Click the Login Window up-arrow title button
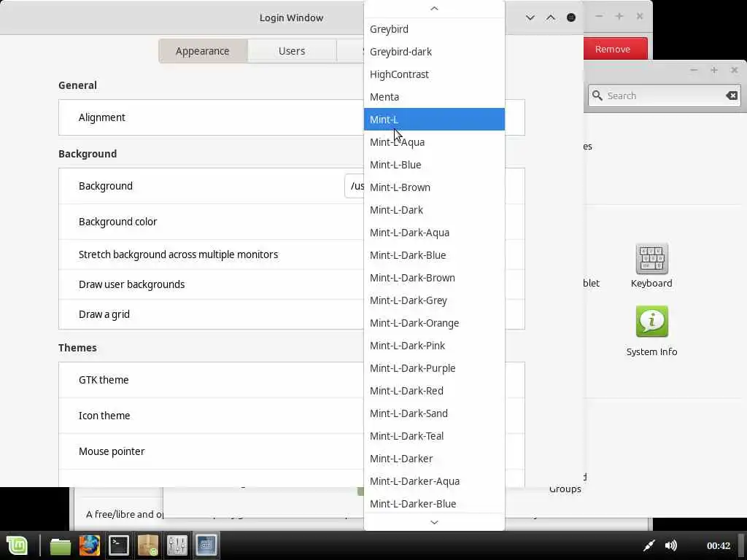The width and height of the screenshot is (747, 560). tap(550, 17)
